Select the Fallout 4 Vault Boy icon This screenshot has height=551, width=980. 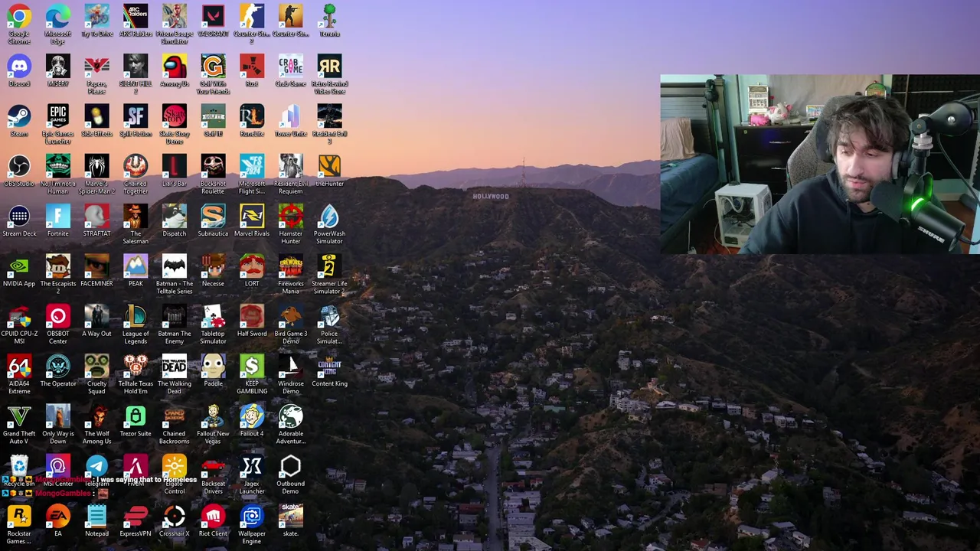[252, 416]
